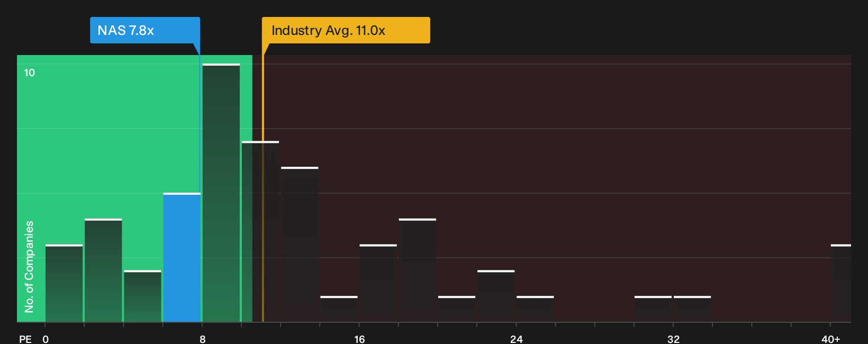The width and height of the screenshot is (868, 344).
Task: Click the 40+ PE bar at the chart edge
Action: tap(841, 284)
